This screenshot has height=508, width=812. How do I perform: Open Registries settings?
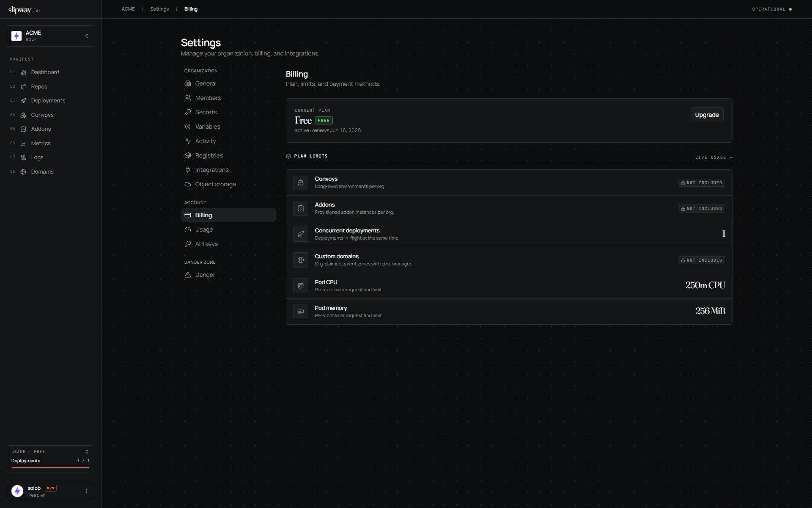(x=228, y=155)
